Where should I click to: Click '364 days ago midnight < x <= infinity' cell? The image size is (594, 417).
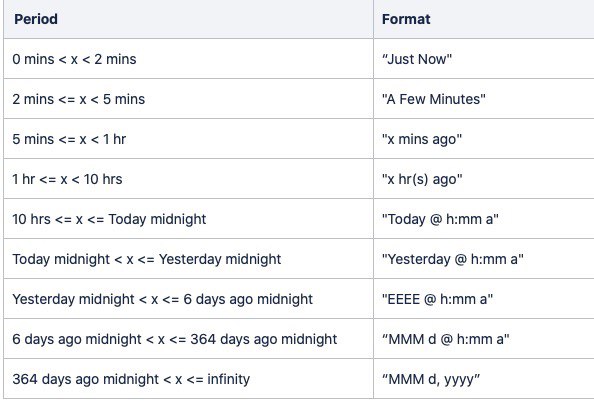188,378
